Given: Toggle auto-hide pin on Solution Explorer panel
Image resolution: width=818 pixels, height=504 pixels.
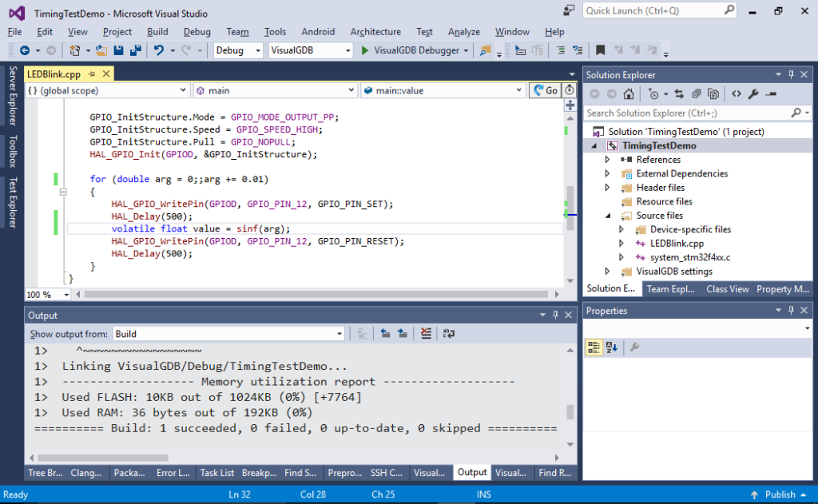Looking at the screenshot, I should pos(792,74).
